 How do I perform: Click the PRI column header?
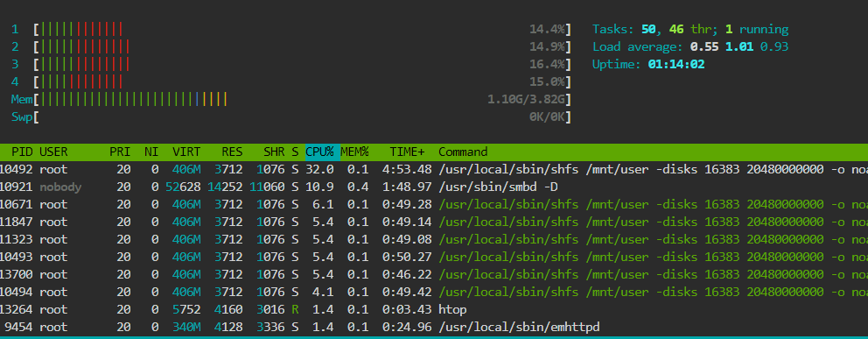[120, 152]
